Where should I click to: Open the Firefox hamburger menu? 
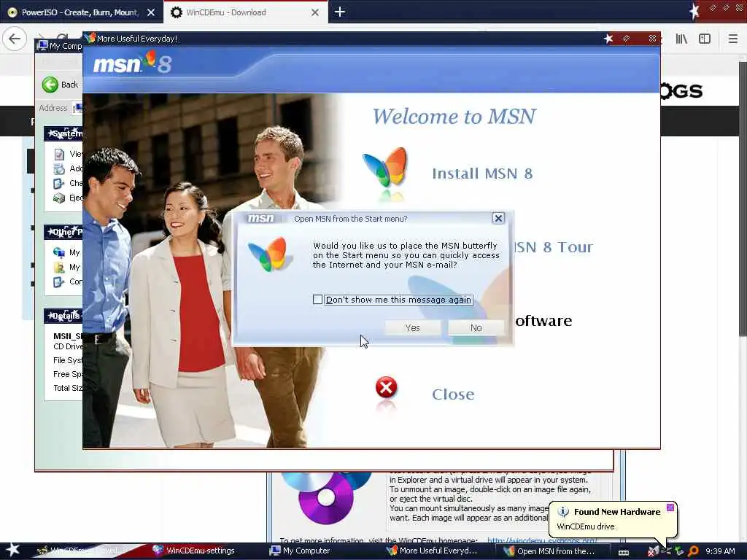point(733,39)
